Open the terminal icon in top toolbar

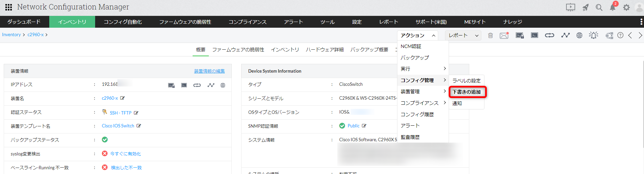point(534,35)
